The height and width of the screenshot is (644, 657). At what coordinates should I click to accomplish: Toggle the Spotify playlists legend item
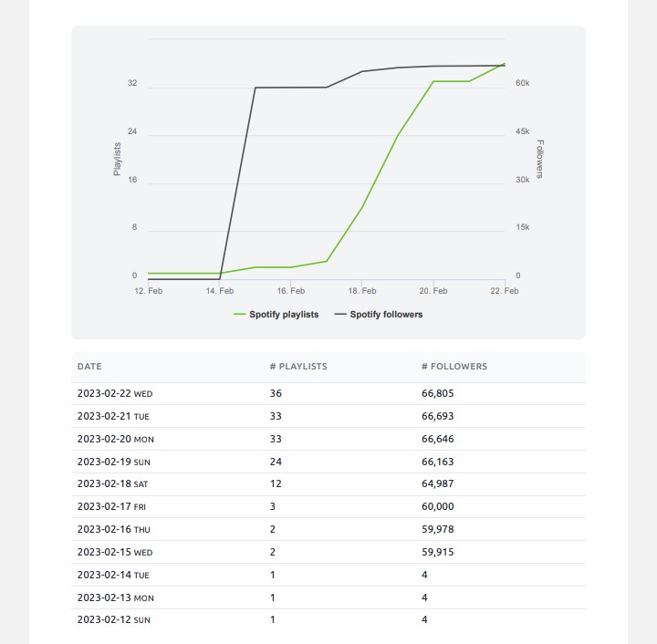coord(276,315)
